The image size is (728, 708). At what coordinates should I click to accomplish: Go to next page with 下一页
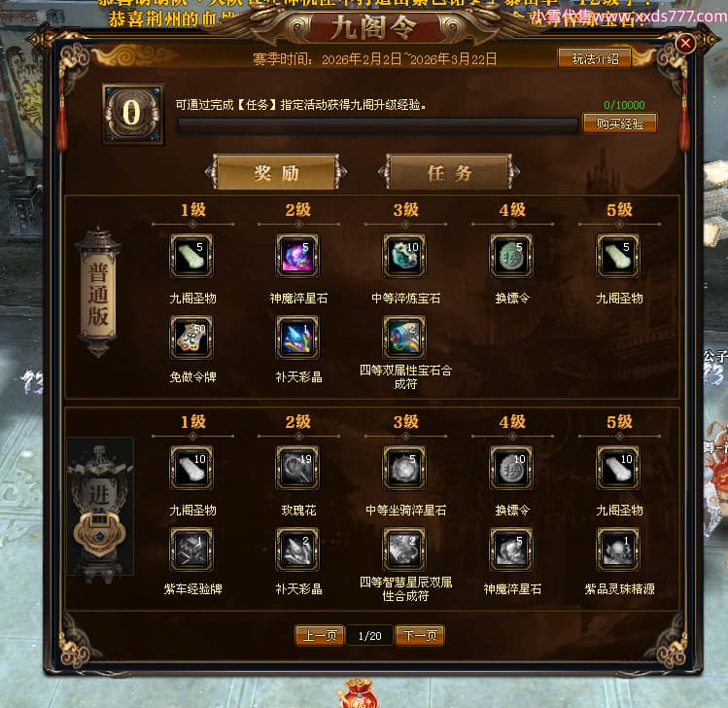pyautogui.click(x=420, y=635)
